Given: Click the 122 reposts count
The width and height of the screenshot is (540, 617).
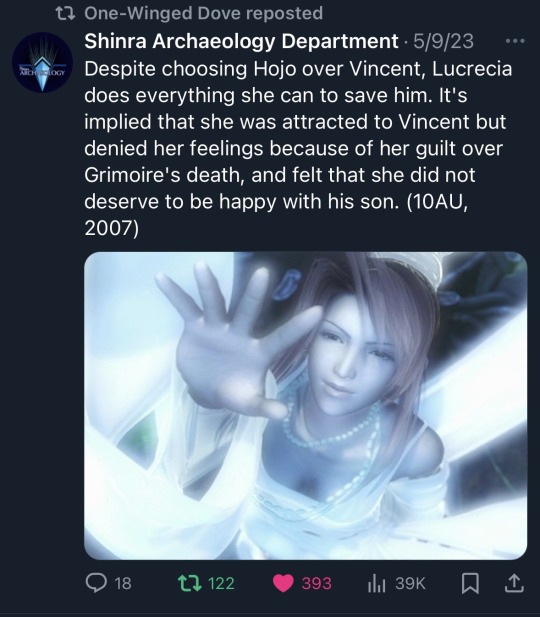Looking at the screenshot, I should (221, 583).
